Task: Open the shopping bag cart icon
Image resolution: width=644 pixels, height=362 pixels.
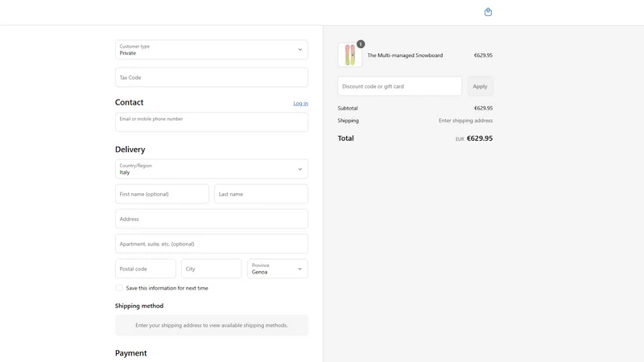Action: (x=488, y=12)
